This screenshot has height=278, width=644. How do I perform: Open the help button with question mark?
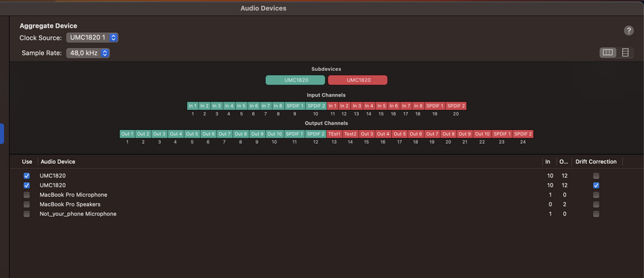[629, 31]
